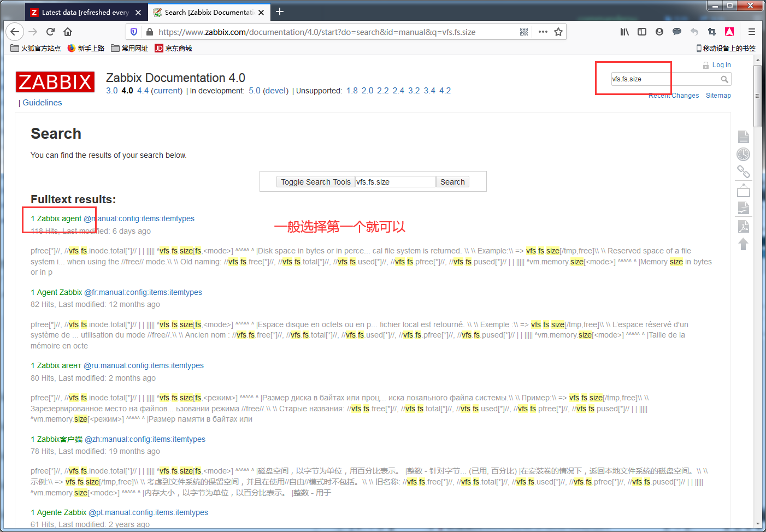Open the Firefox account icon
The image size is (766, 532).
tap(659, 32)
